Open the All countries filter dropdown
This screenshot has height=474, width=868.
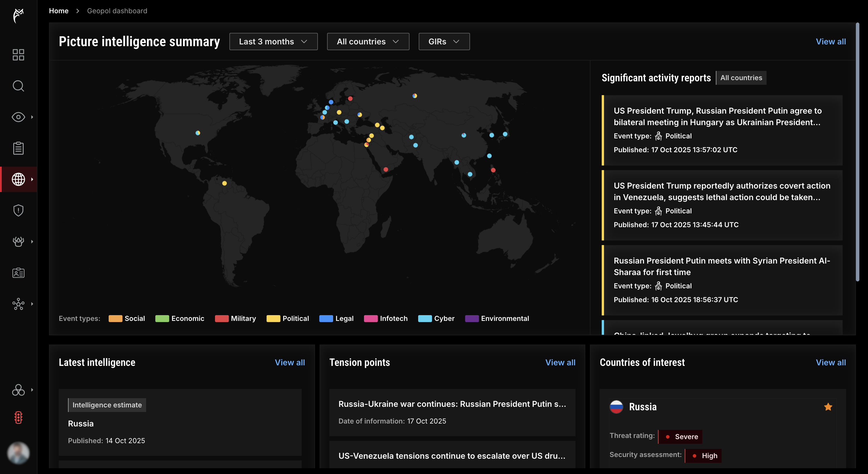[368, 42]
